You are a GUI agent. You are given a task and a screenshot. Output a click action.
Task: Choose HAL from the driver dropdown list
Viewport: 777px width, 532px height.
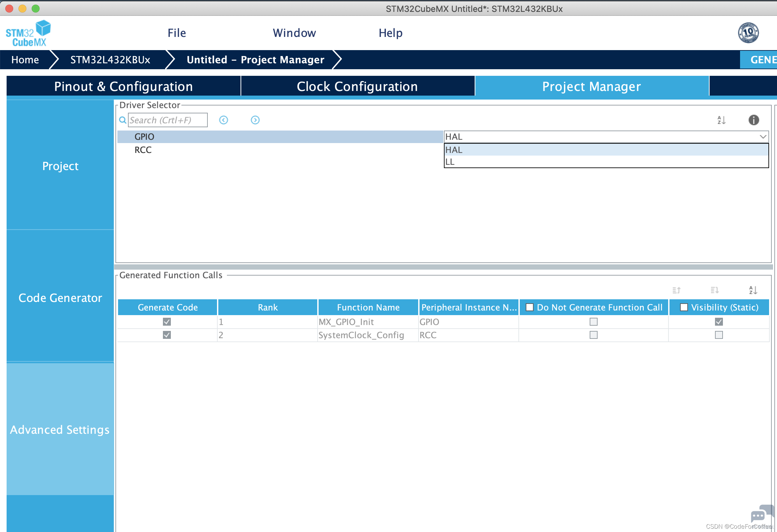[606, 150]
